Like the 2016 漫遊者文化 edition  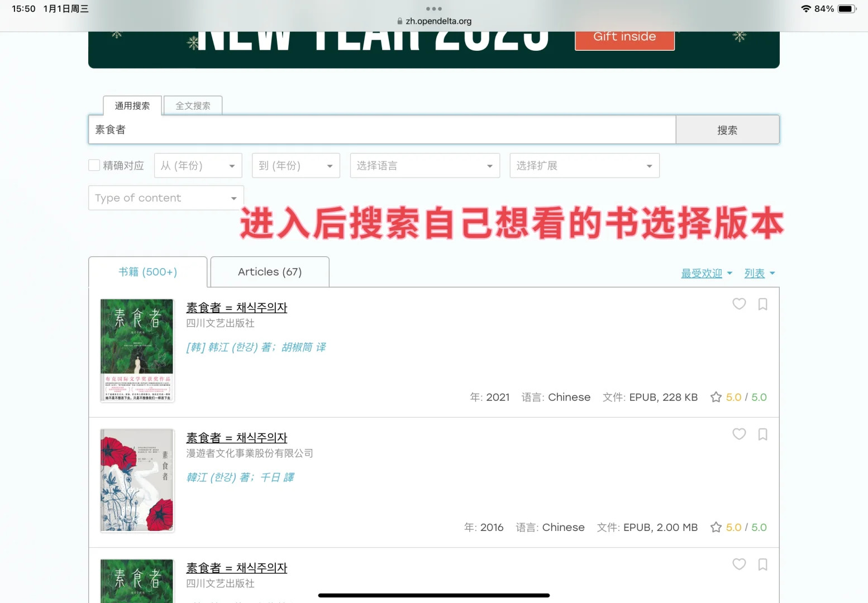[739, 434]
